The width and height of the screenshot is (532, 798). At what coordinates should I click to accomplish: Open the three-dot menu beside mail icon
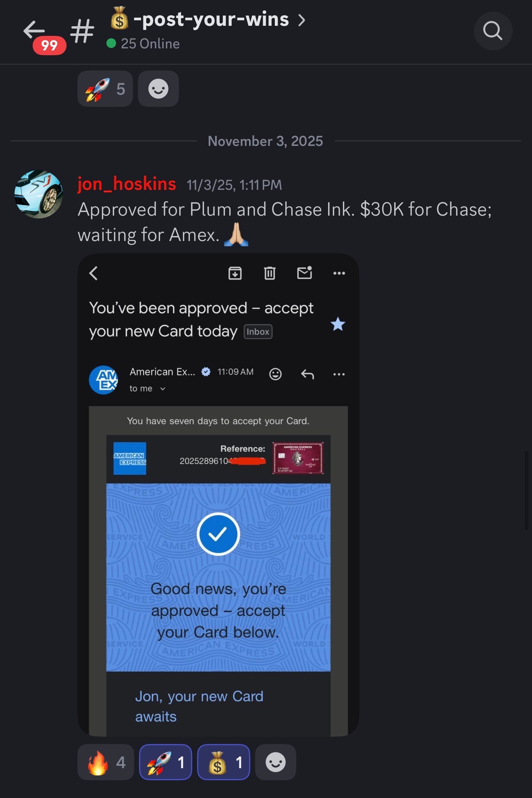[x=339, y=273]
